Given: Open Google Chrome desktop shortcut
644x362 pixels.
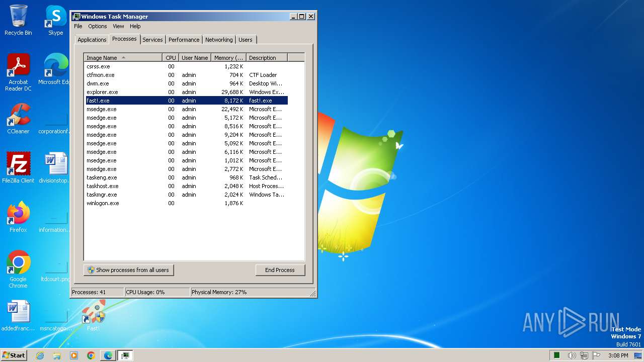Looking at the screenshot, I should tap(18, 269).
